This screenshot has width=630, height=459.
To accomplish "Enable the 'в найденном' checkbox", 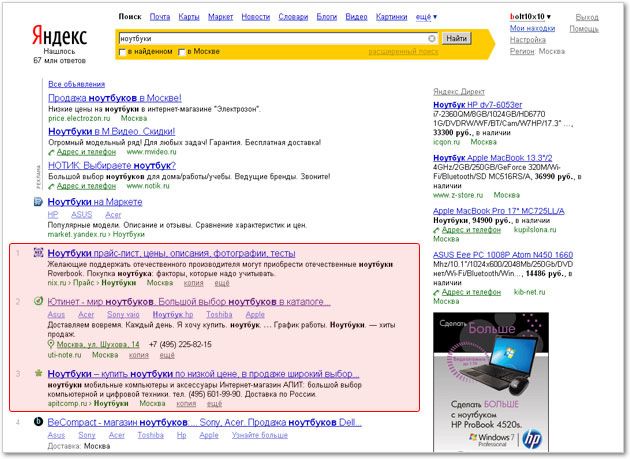I will (122, 52).
